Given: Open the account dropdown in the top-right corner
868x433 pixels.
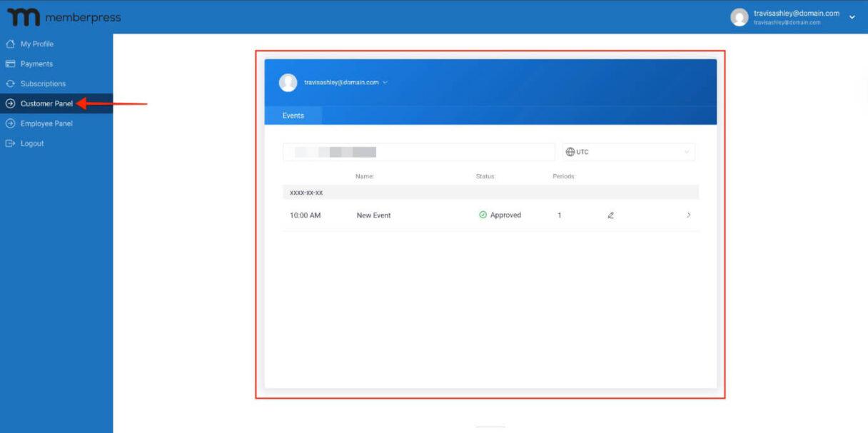Looking at the screenshot, I should tap(852, 16).
